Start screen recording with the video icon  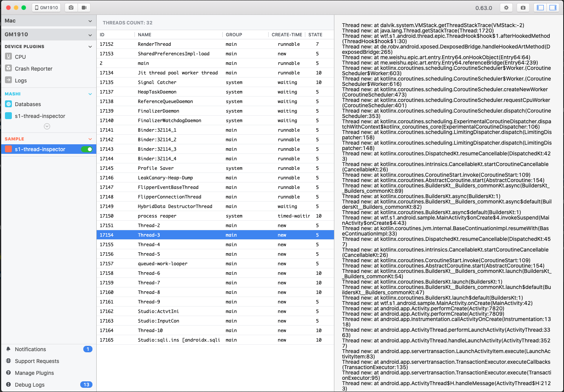click(x=84, y=8)
